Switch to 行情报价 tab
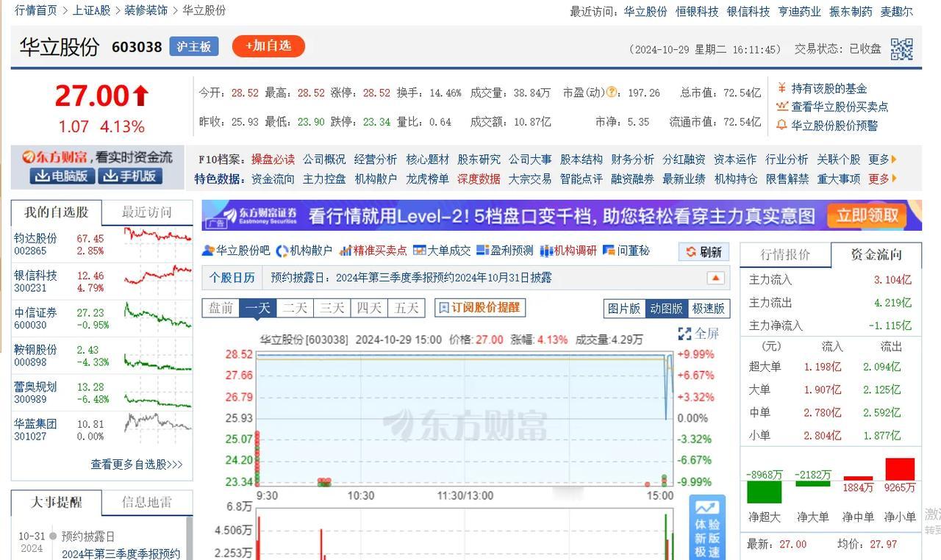941x560 pixels. (x=785, y=255)
